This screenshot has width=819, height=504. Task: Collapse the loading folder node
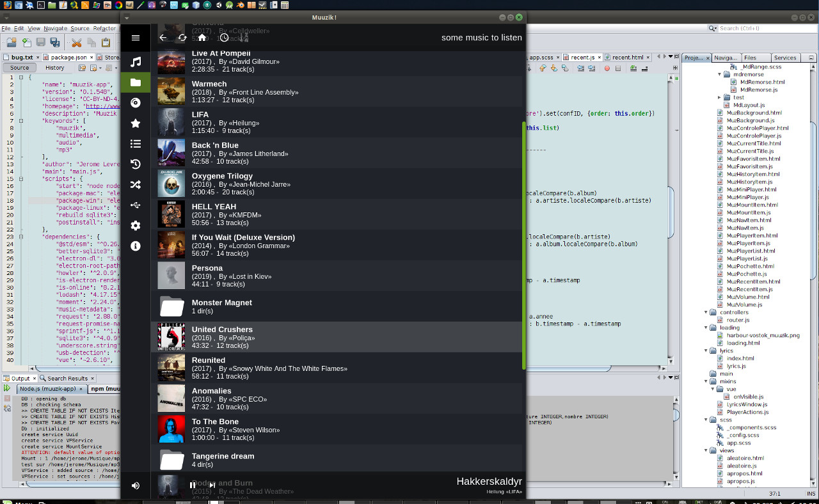(706, 327)
